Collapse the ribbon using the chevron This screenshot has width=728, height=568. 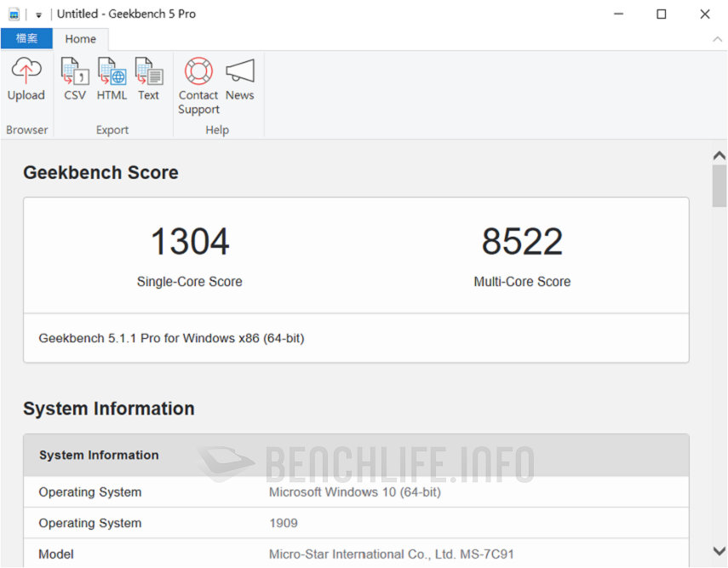(718, 39)
